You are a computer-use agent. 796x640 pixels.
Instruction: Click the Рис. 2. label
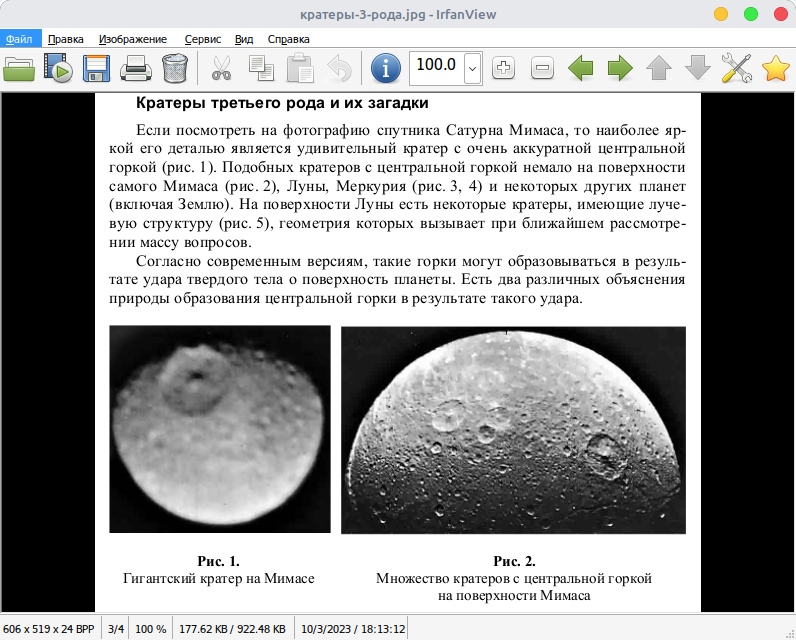coord(514,561)
